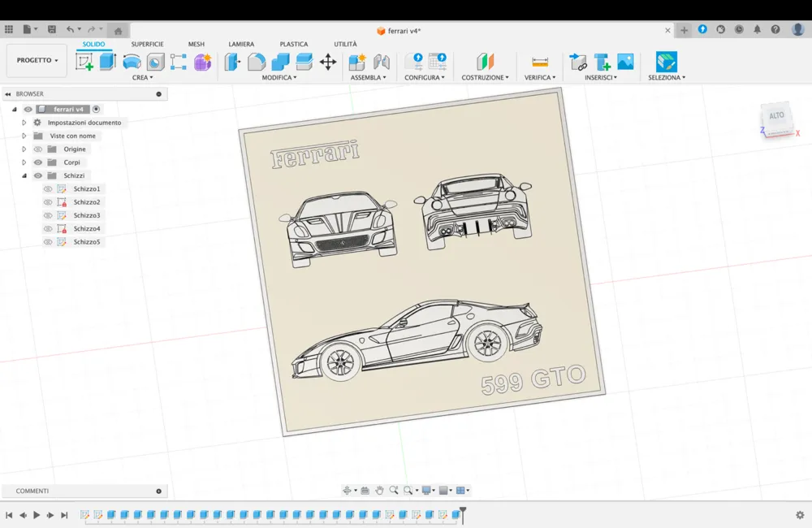This screenshot has height=528, width=812.
Task: Select the Move/Copy arrows tool
Action: 328,63
